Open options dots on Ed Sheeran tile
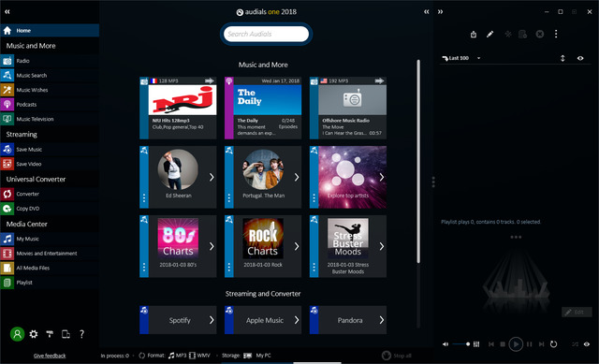Screen dimensions: 599x364 click(x=144, y=197)
